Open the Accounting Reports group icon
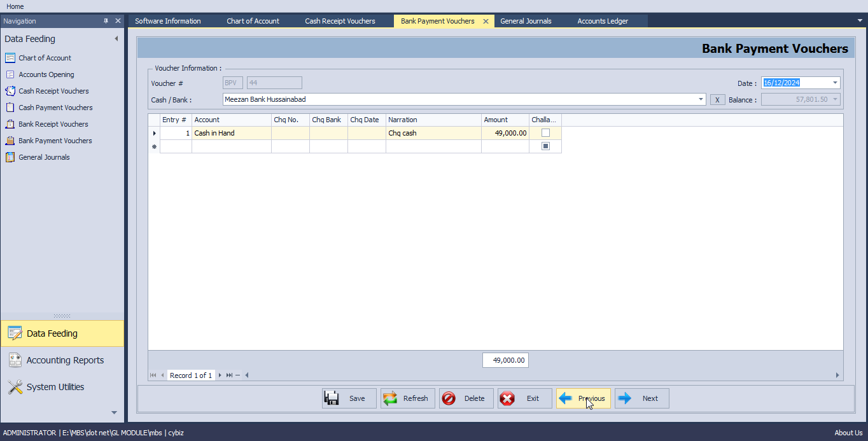The height and width of the screenshot is (441, 868). pyautogui.click(x=15, y=360)
